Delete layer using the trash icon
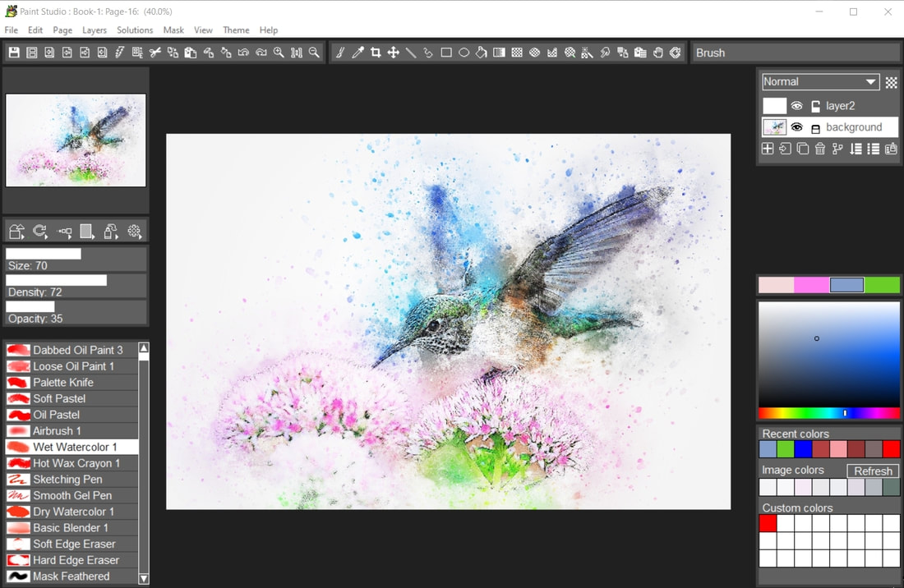This screenshot has height=588, width=904. click(x=820, y=149)
